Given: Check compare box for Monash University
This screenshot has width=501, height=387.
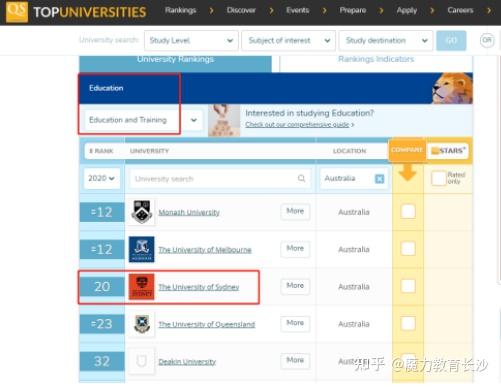Looking at the screenshot, I should coord(408,212).
